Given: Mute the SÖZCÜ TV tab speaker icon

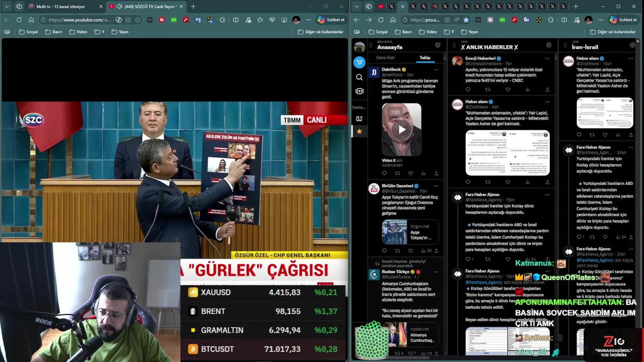Looking at the screenshot, I should 119,7.
